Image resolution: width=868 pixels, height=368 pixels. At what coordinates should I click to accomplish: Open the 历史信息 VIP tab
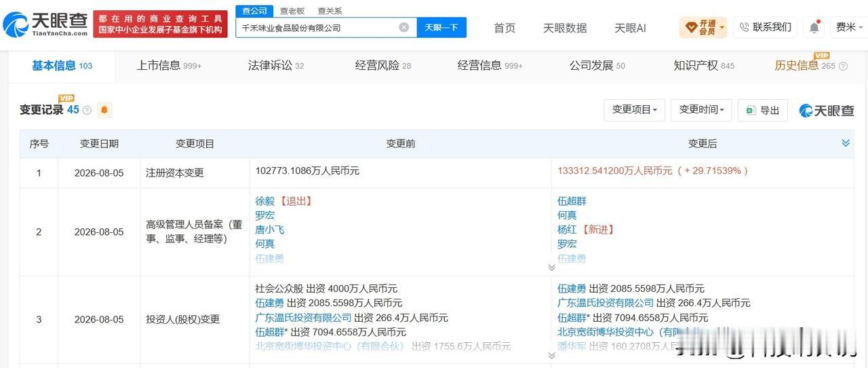(805, 66)
